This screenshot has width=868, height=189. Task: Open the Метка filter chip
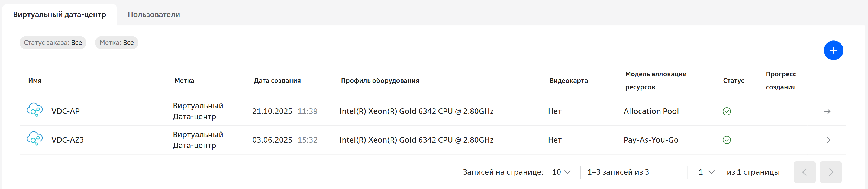tap(117, 43)
